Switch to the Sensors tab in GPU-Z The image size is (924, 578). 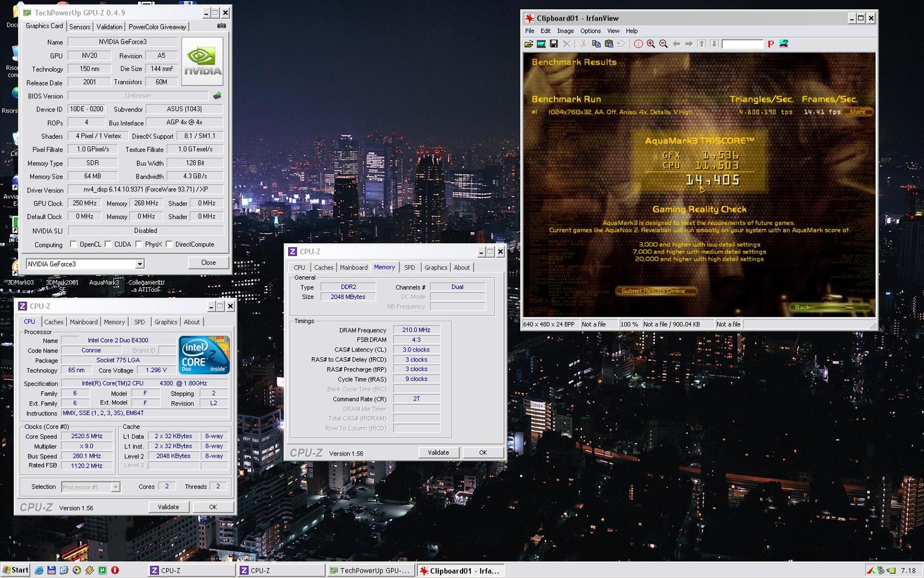pyautogui.click(x=80, y=27)
